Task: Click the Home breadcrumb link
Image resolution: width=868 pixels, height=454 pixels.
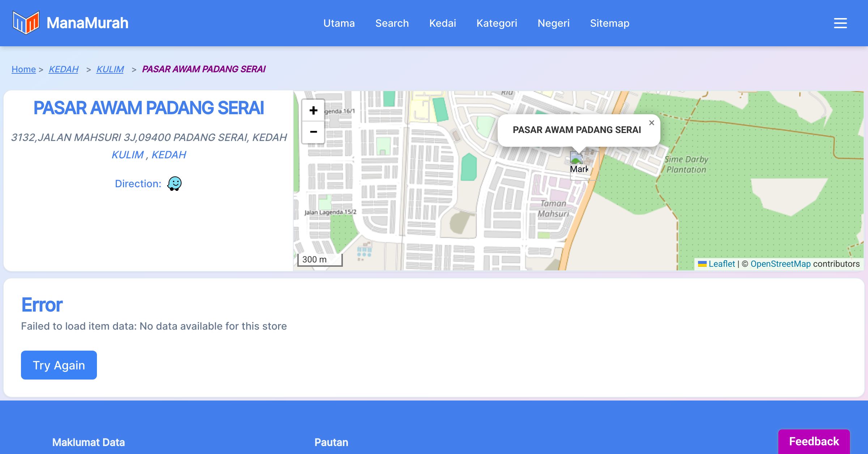Action: point(24,69)
